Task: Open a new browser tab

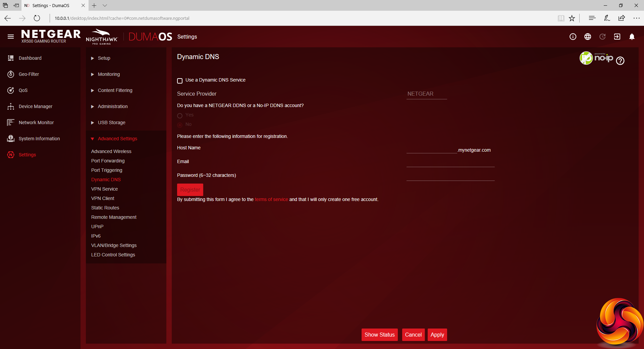Action: (94, 5)
